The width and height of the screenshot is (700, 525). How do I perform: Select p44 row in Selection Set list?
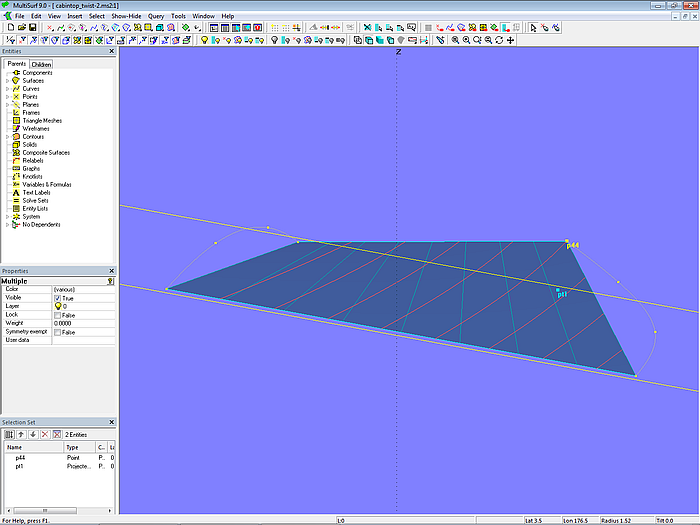point(20,457)
